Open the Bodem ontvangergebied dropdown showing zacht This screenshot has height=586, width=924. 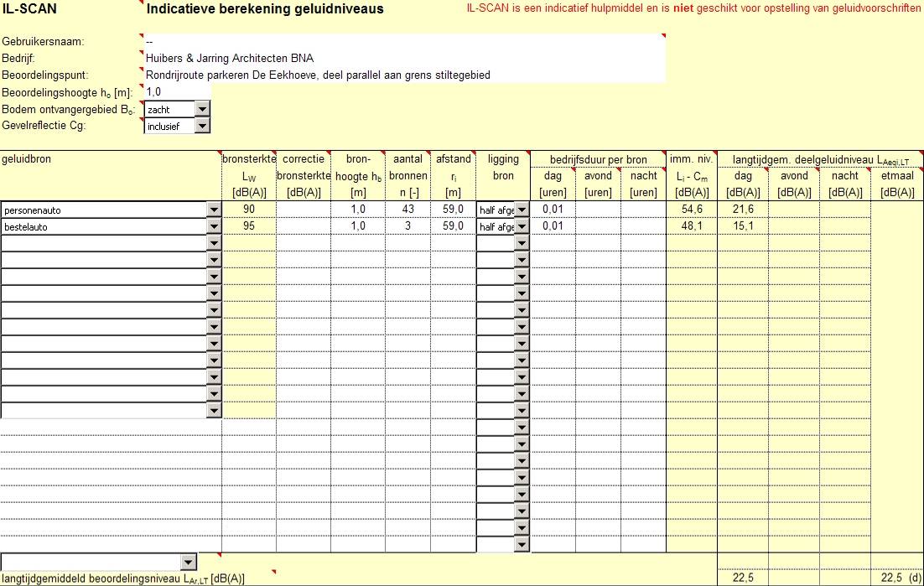202,110
